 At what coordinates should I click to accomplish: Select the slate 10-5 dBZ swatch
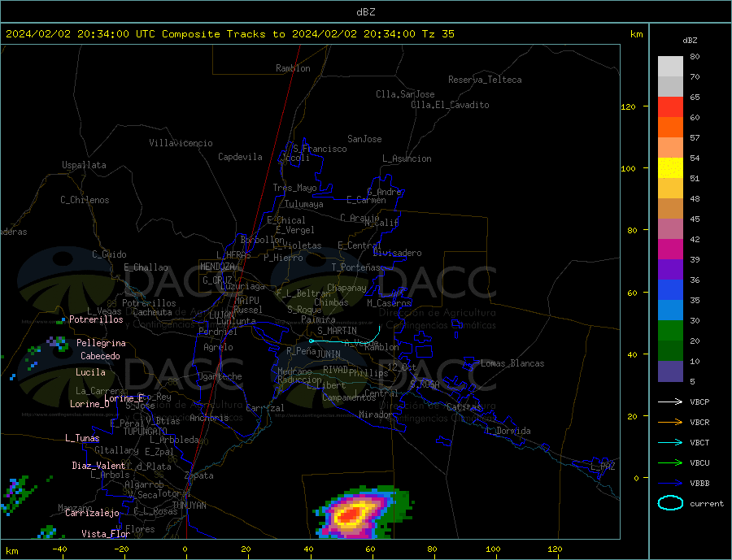click(x=670, y=371)
